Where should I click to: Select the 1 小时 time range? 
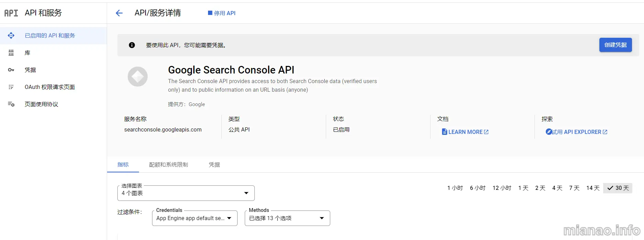tap(455, 188)
